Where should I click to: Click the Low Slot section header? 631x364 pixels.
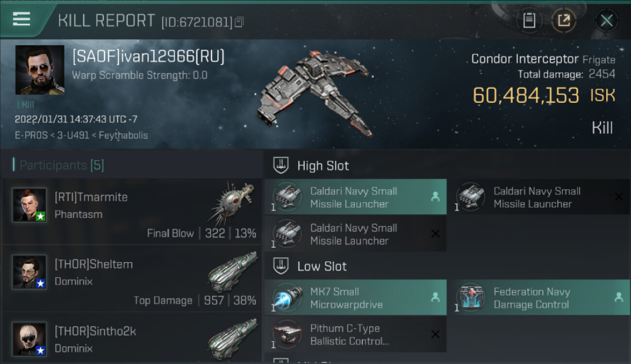click(x=322, y=266)
